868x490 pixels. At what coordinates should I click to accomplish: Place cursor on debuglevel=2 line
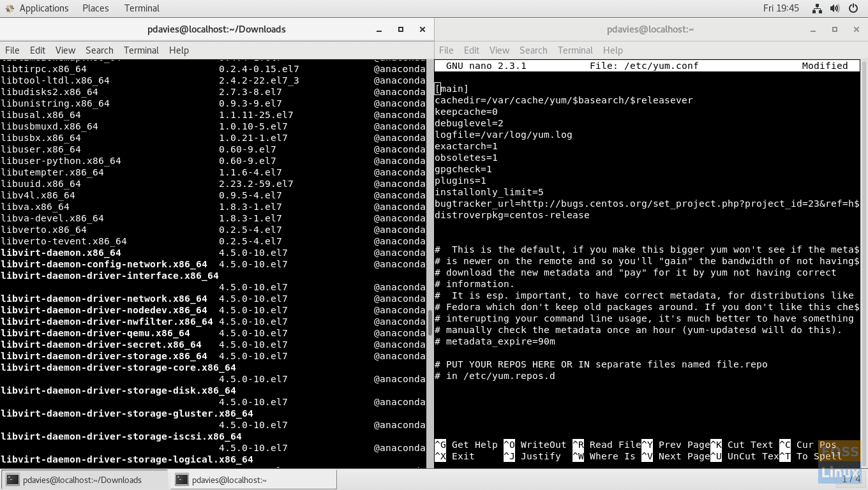(x=469, y=123)
